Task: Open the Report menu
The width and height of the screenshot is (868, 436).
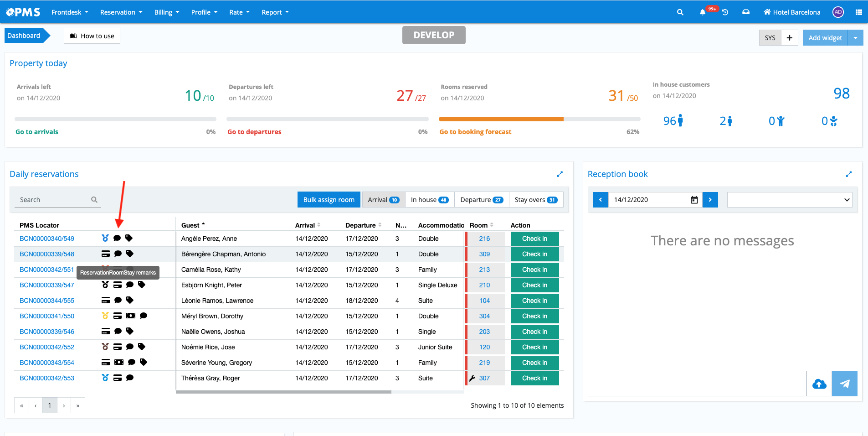Action: coord(275,12)
